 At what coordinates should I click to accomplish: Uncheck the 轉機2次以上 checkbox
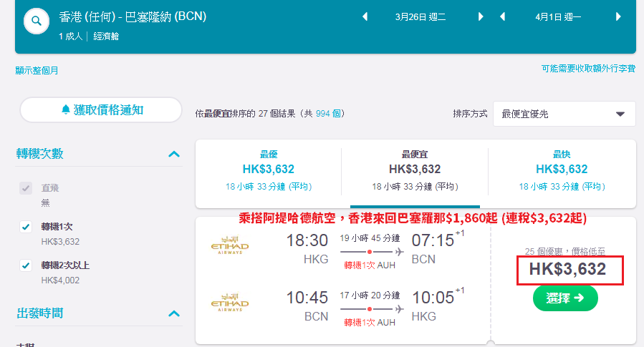(26, 265)
